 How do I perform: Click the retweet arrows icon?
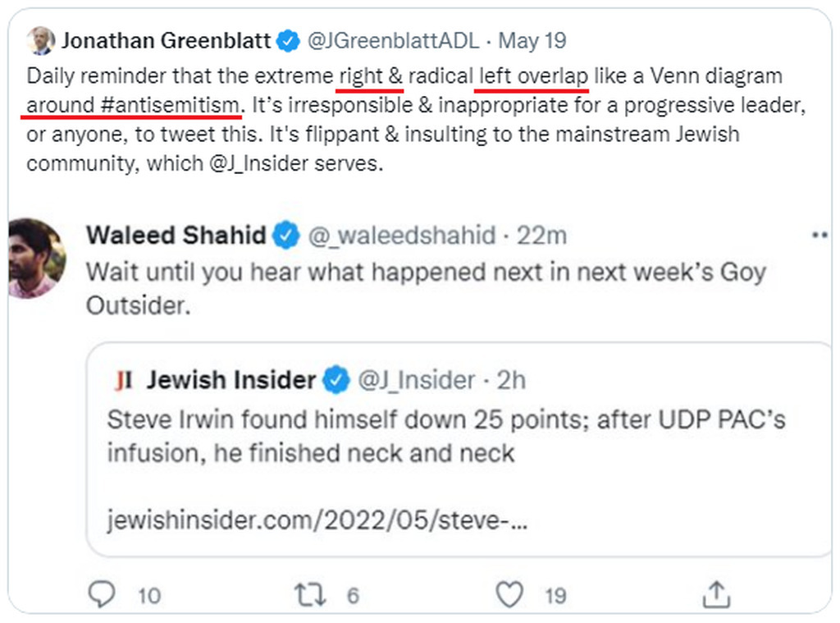310,595
